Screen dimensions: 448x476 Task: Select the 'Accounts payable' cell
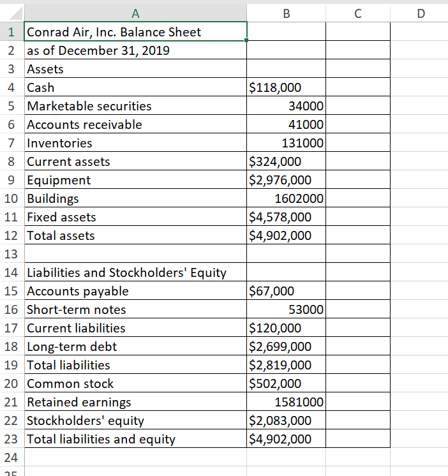[x=135, y=290]
